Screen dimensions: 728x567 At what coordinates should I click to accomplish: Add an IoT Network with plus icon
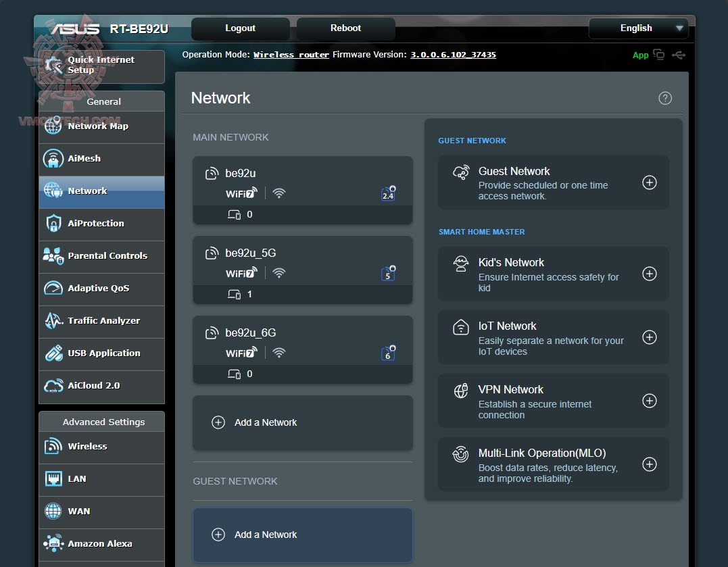pos(649,337)
